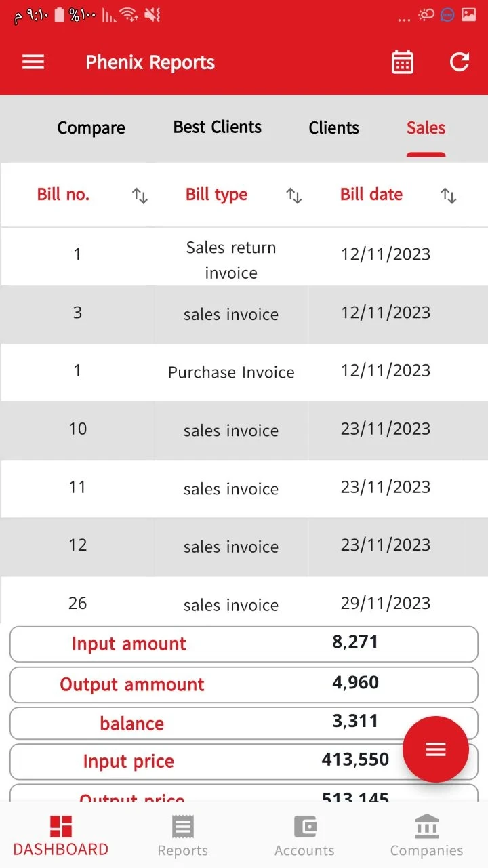Screen dimensions: 488x868
Task: Click the Bill no. column header
Action: (x=63, y=195)
